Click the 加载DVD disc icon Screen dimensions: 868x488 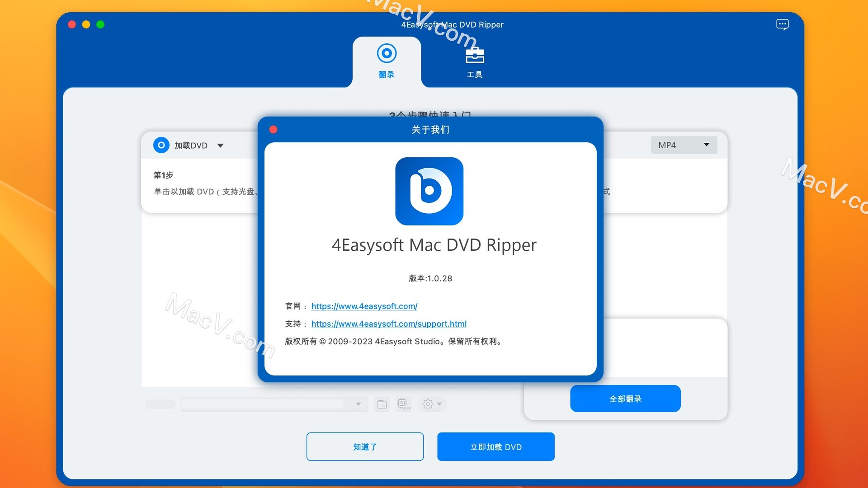pos(161,145)
